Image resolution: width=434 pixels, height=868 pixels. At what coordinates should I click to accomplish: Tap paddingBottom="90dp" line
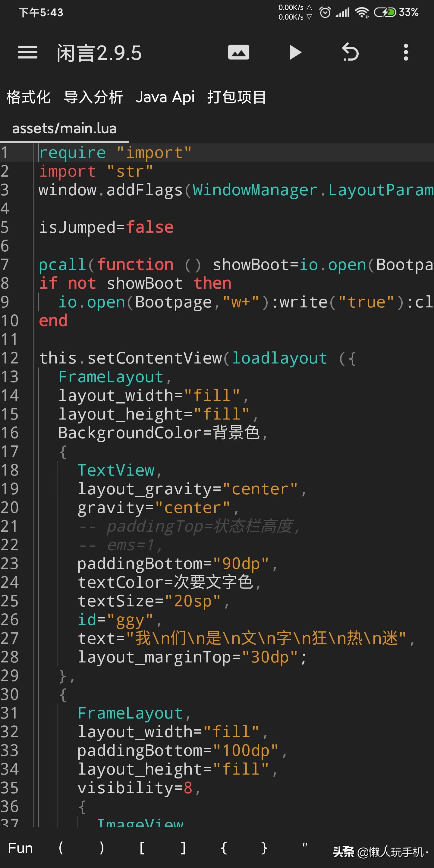[178, 564]
